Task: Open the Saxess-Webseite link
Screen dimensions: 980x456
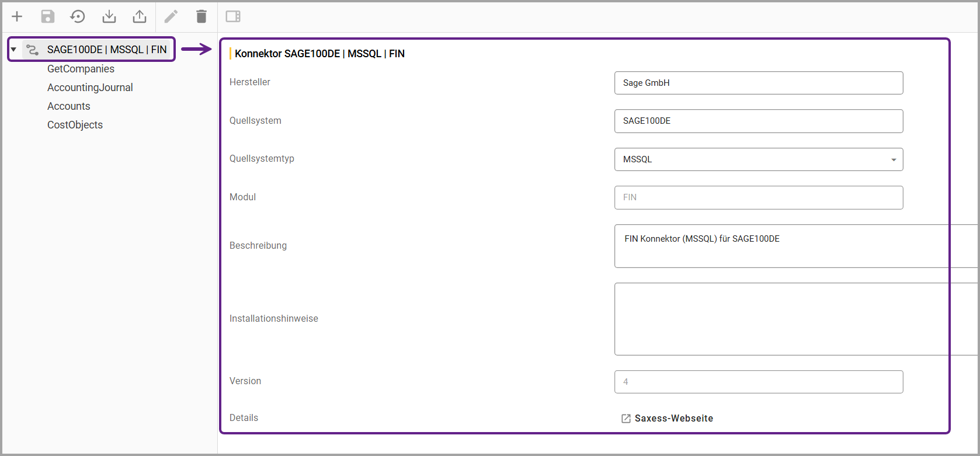Action: click(x=673, y=418)
